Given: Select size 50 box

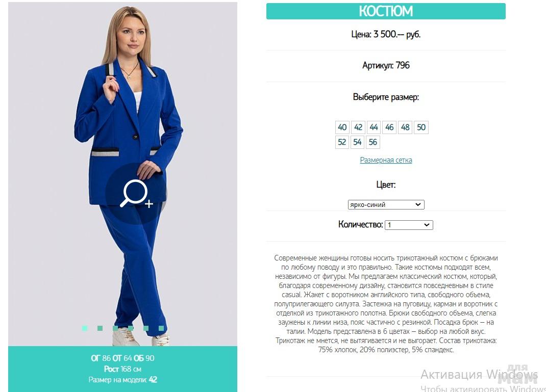Looking at the screenshot, I should point(421,127).
